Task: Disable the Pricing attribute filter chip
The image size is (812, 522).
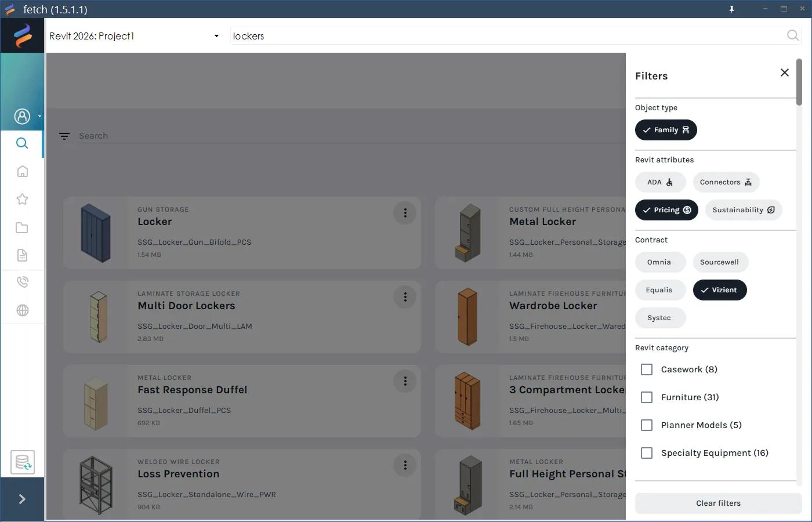Action: coord(666,210)
